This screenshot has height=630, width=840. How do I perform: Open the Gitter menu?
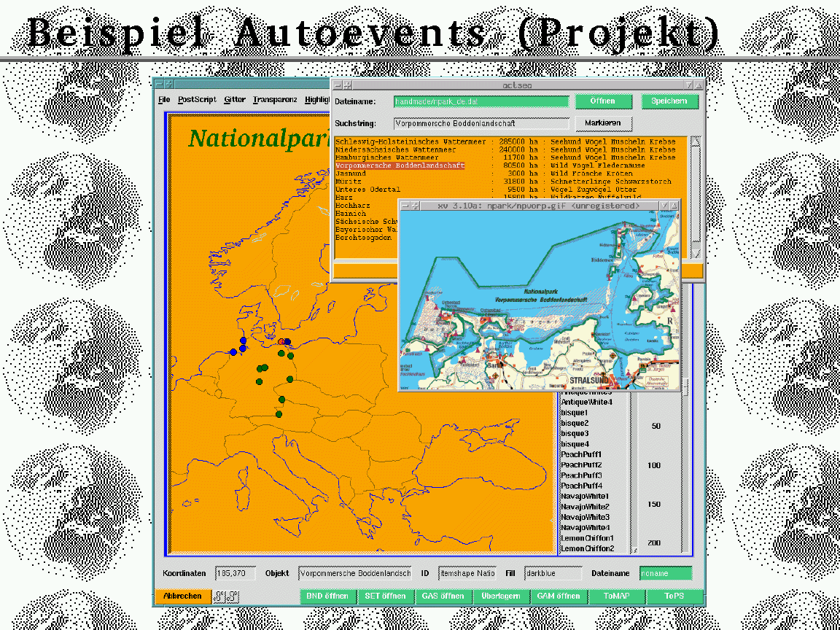(x=235, y=99)
